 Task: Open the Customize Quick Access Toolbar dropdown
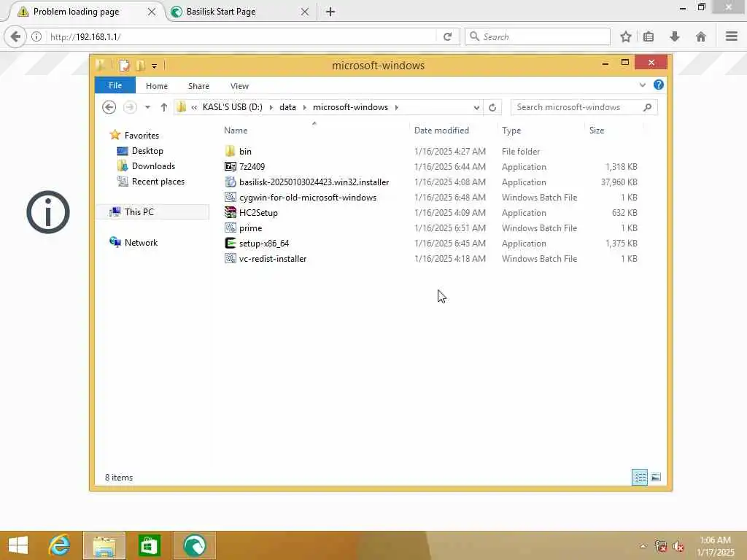click(155, 66)
